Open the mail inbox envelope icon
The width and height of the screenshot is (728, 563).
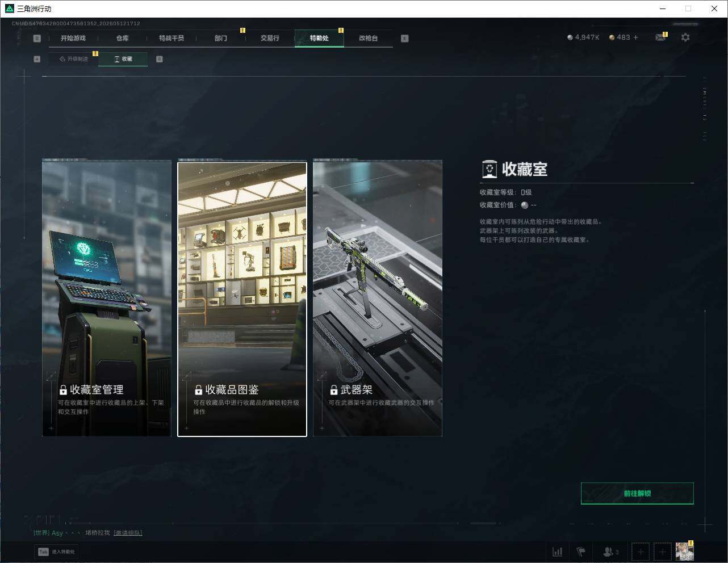tap(660, 37)
